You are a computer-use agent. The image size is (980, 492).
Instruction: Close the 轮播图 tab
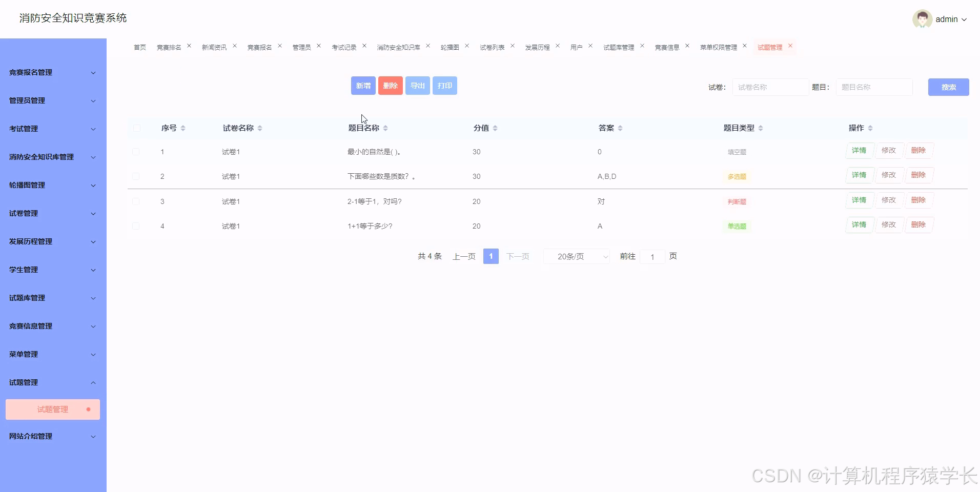tap(467, 46)
